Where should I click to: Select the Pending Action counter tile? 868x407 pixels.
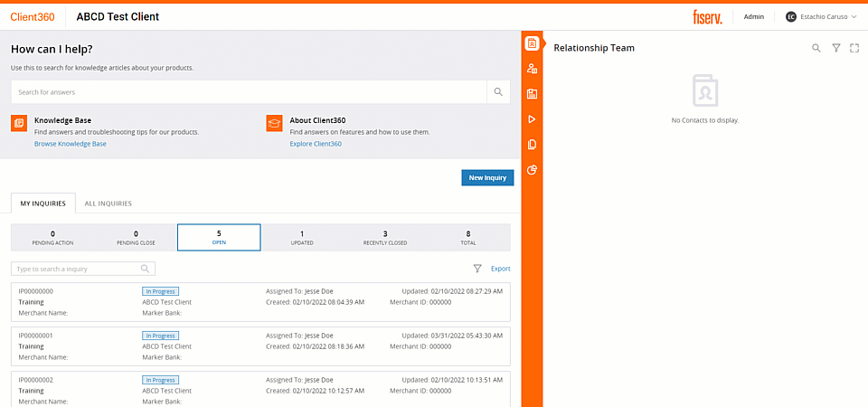52,238
